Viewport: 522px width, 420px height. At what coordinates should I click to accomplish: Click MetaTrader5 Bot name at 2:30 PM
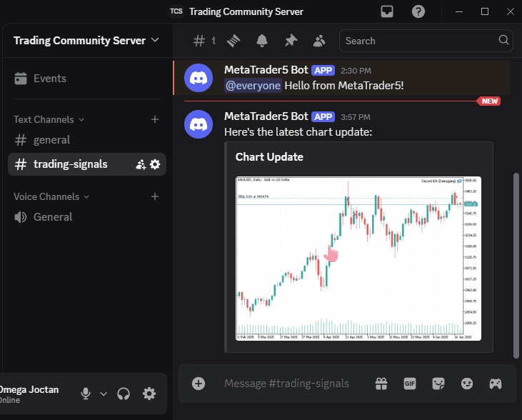tap(266, 70)
